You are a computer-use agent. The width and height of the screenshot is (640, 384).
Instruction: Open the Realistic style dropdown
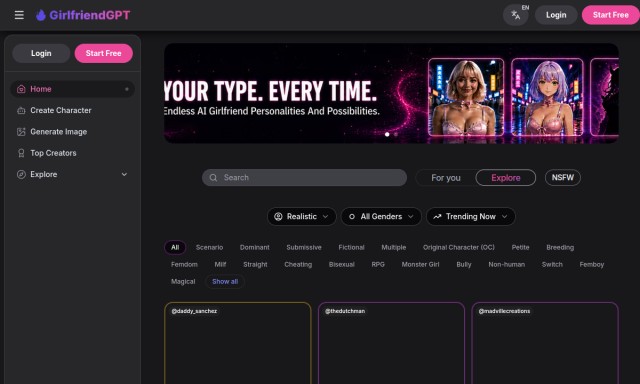click(x=301, y=217)
